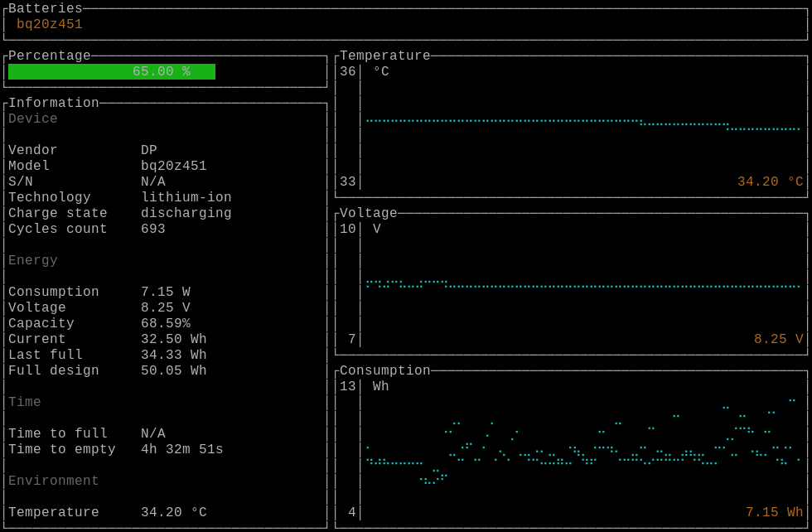
Task: Select the Energy section header
Action: [x=32, y=260]
